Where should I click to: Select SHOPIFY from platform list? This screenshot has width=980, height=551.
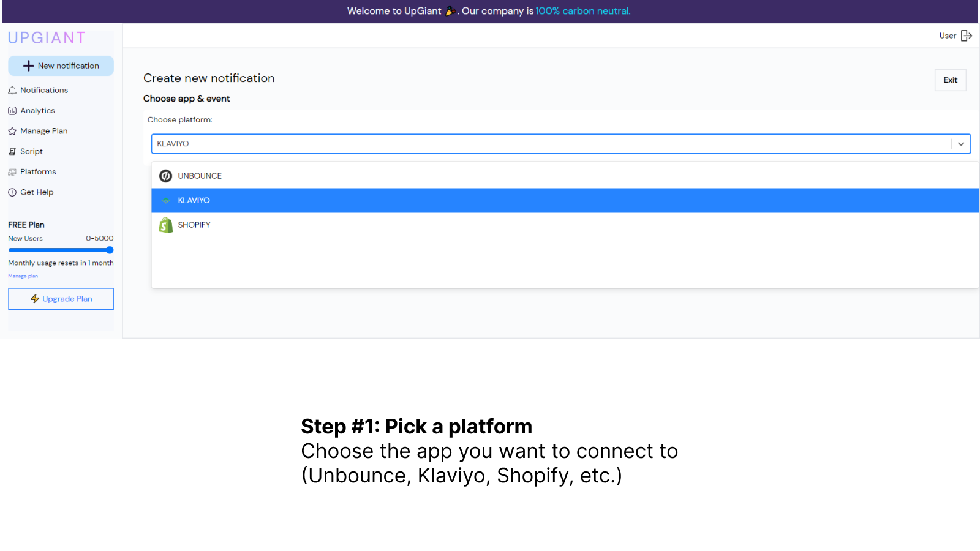pyautogui.click(x=565, y=225)
